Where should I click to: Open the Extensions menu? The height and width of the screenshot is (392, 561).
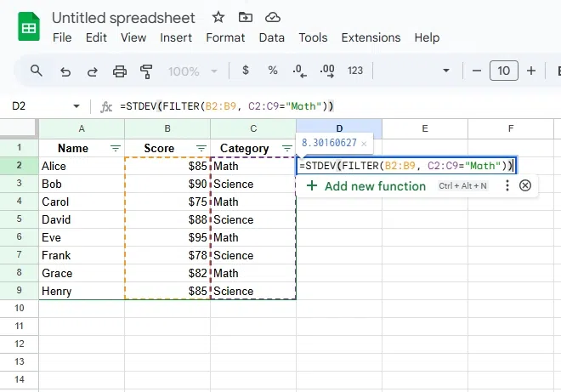pyautogui.click(x=371, y=37)
